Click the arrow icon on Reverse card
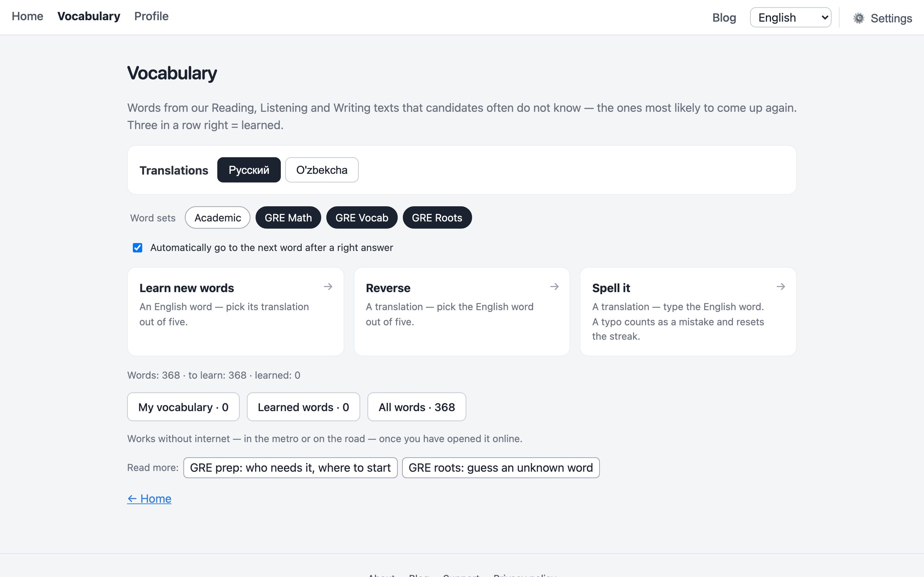The width and height of the screenshot is (924, 577). click(x=554, y=287)
